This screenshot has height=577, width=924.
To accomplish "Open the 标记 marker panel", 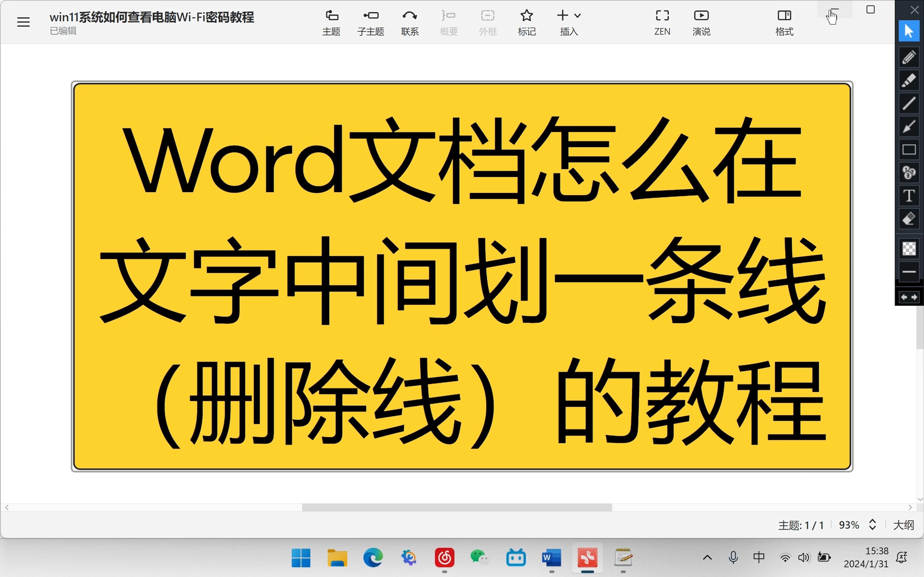I will [x=526, y=22].
